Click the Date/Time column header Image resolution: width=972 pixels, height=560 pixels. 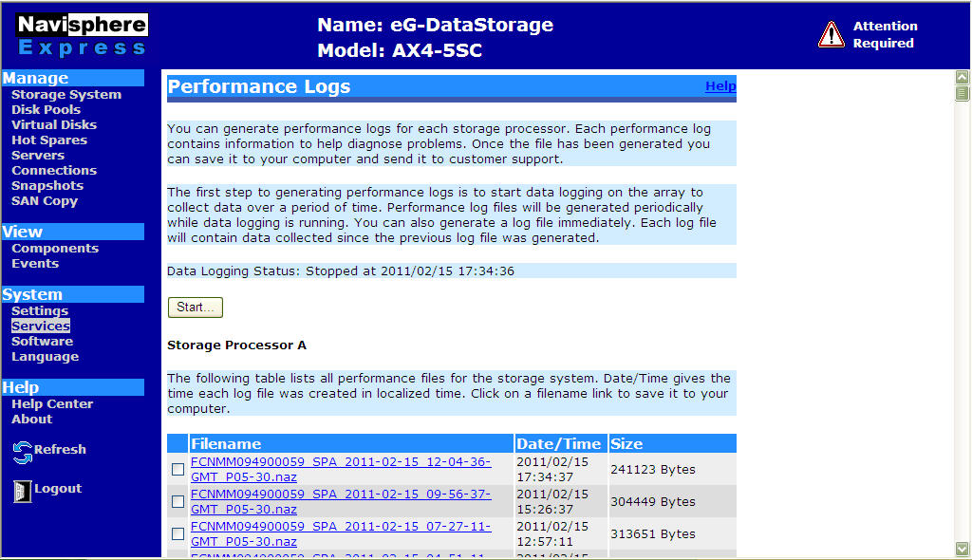coord(560,443)
